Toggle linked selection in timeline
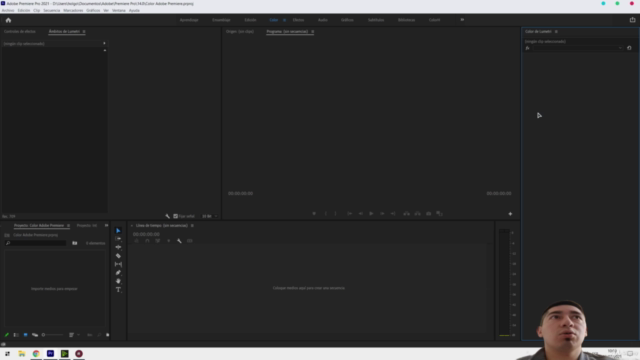 click(158, 241)
